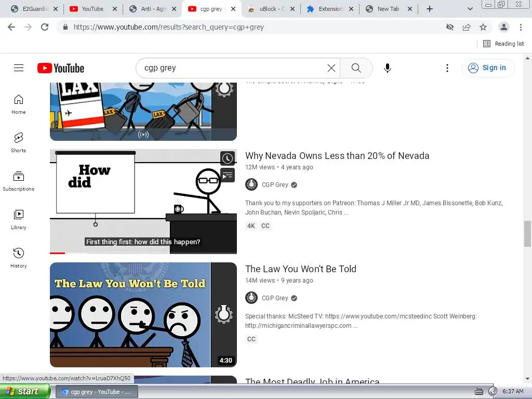Screen dimensions: 532x399
Task: Click the scrollbar up arrow
Action: pos(527,58)
